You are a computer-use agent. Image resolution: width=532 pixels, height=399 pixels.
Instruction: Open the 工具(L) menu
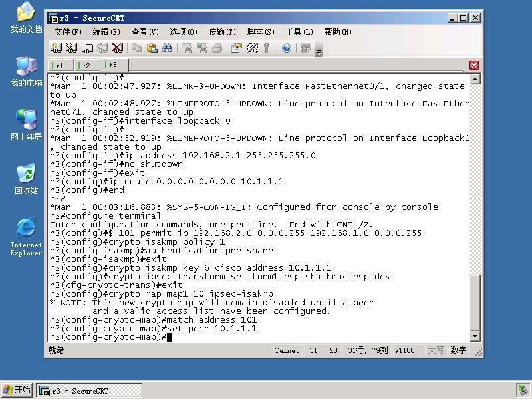[299, 32]
